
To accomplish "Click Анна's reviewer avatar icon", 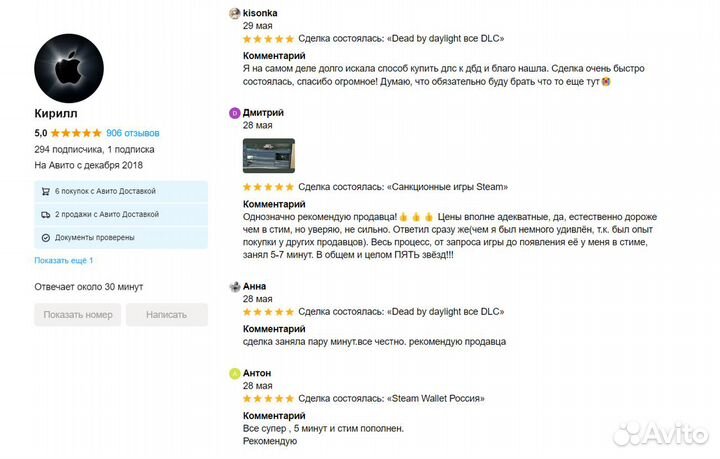I will (235, 286).
